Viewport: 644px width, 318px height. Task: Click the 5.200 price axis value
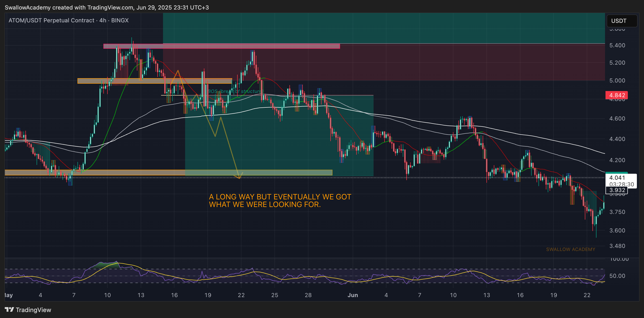(617, 63)
